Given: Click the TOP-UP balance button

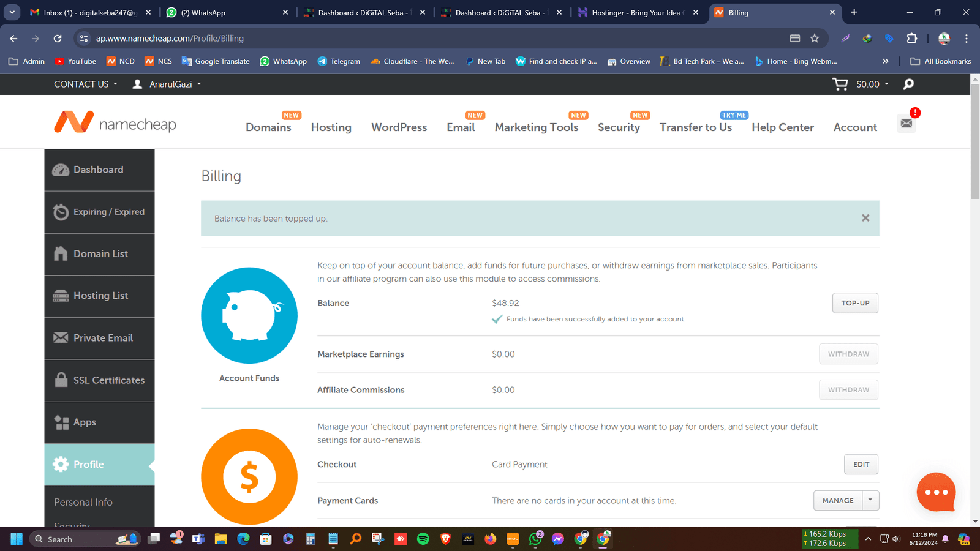Looking at the screenshot, I should (855, 303).
